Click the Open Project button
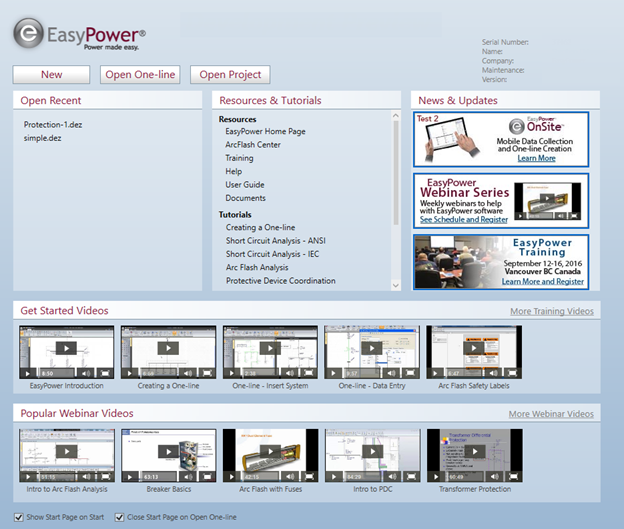 (x=230, y=74)
